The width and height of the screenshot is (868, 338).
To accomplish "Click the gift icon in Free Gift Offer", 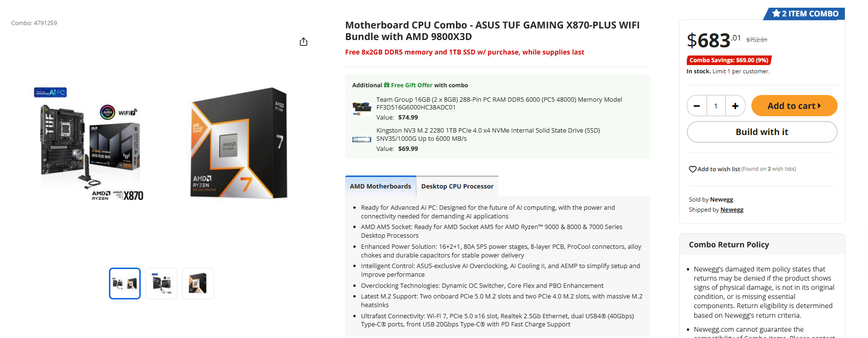I will [387, 85].
